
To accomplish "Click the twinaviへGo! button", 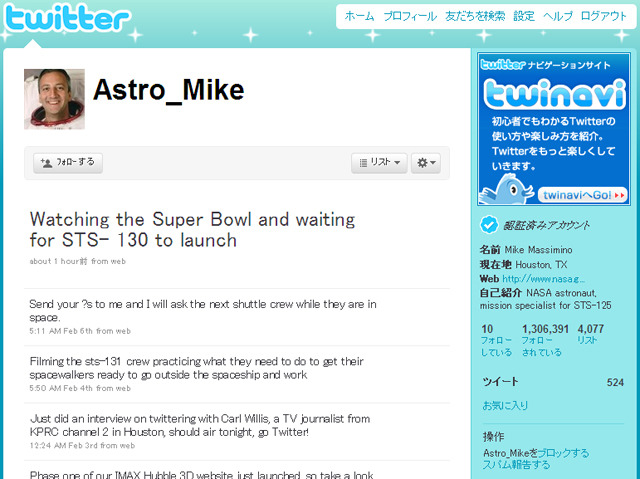I will click(x=582, y=195).
